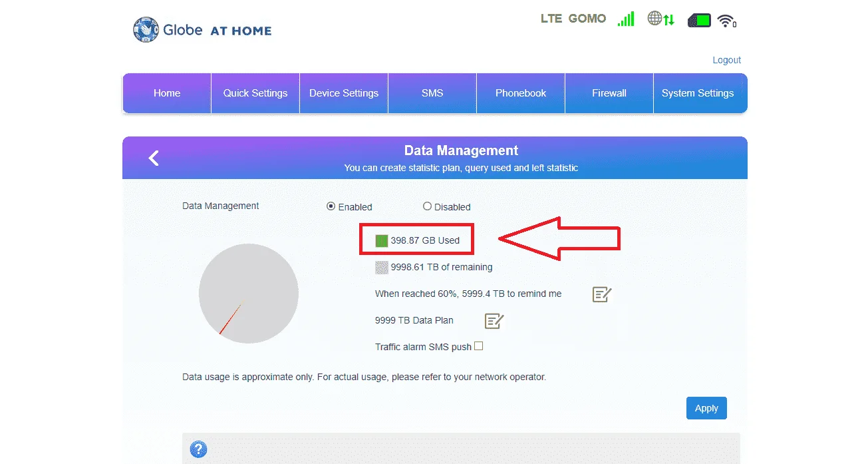Click the Logout link
This screenshot has width=868, height=464.
coord(727,60)
